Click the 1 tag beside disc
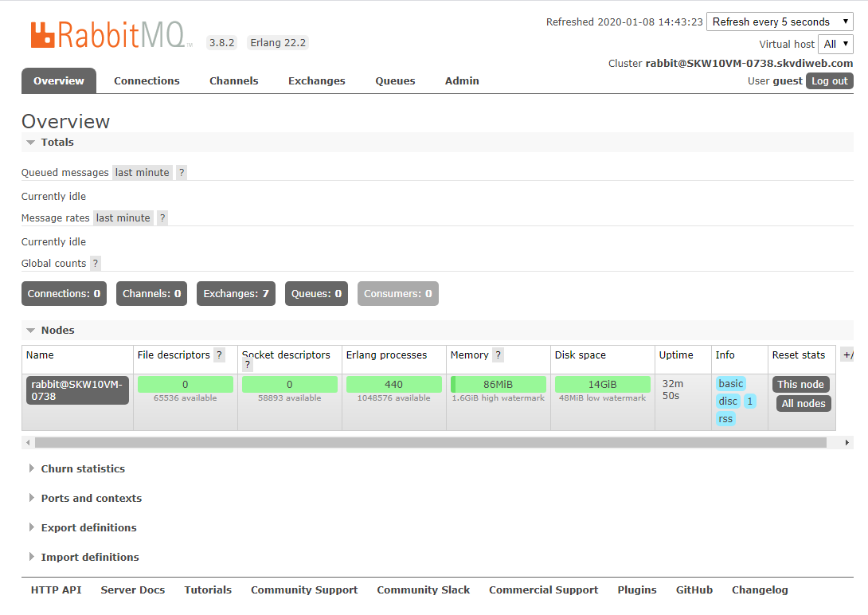This screenshot has width=868, height=615. [749, 402]
